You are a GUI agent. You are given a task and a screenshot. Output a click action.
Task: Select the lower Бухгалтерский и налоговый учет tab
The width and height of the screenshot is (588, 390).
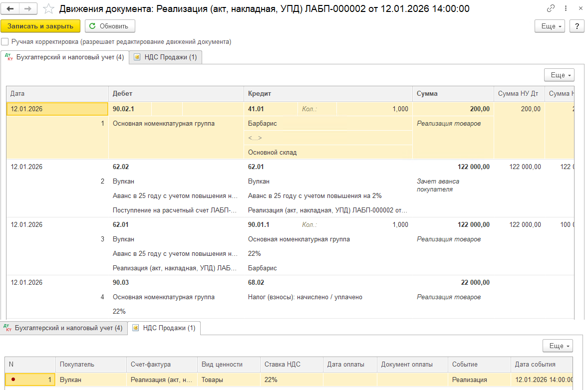68,328
